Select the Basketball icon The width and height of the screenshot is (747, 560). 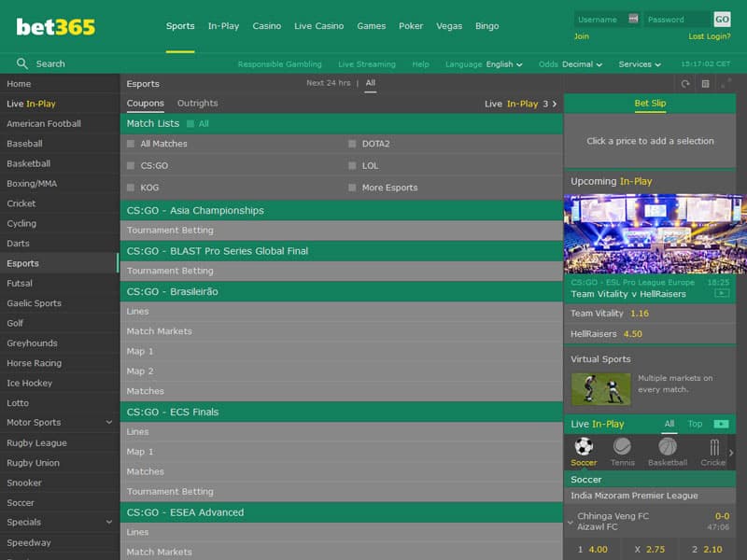tap(667, 447)
